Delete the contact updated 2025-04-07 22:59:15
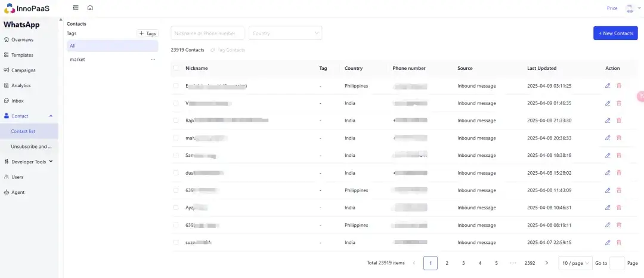The image size is (644, 278). (x=618, y=243)
